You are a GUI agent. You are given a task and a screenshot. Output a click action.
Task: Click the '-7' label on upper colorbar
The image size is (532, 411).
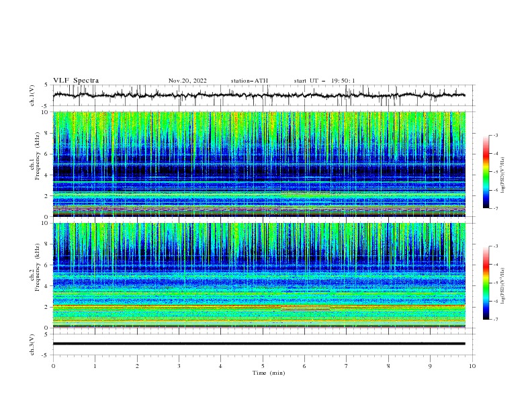click(x=495, y=208)
